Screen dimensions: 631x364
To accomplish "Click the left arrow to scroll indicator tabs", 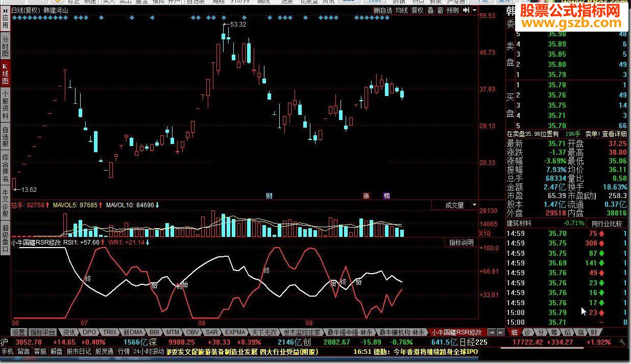I will coord(491,332).
